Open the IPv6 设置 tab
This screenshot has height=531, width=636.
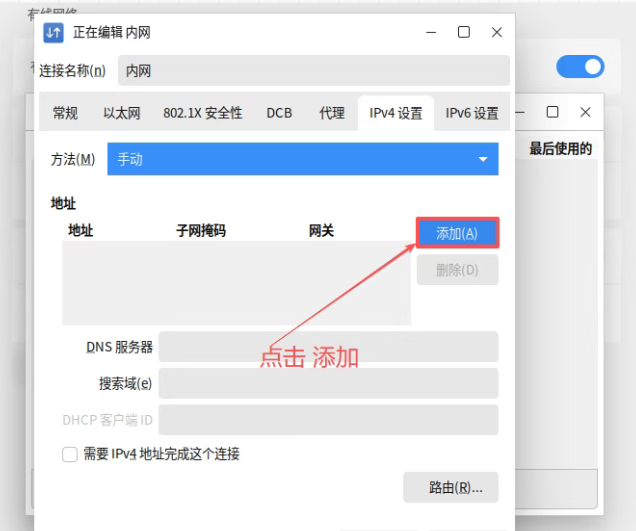(x=472, y=113)
